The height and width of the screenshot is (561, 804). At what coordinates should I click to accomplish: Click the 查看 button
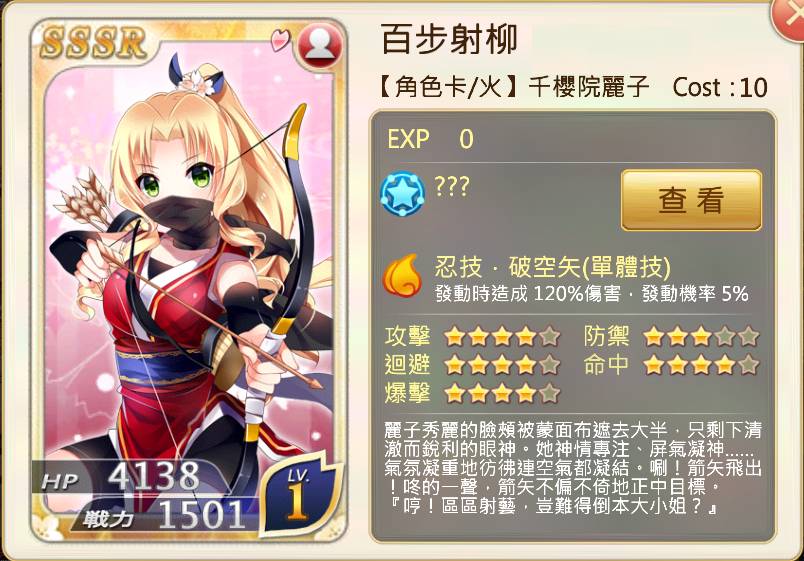click(x=691, y=201)
